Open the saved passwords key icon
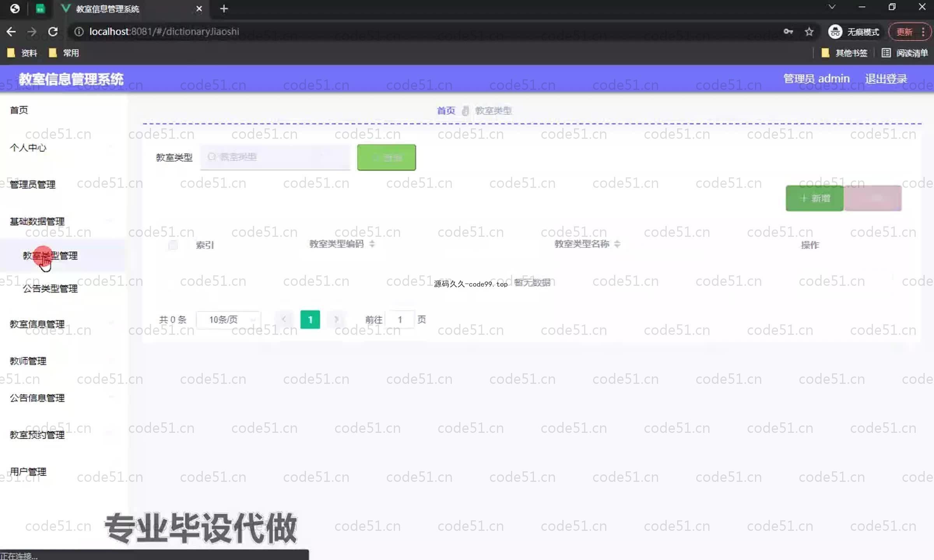Screen dimensions: 934x560 click(x=788, y=31)
